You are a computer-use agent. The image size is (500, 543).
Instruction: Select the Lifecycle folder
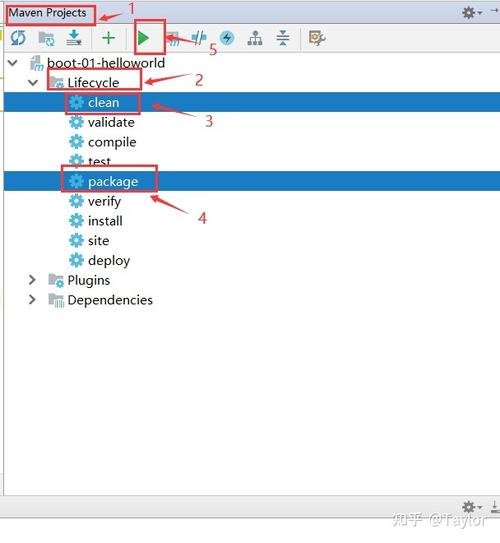pos(93,83)
